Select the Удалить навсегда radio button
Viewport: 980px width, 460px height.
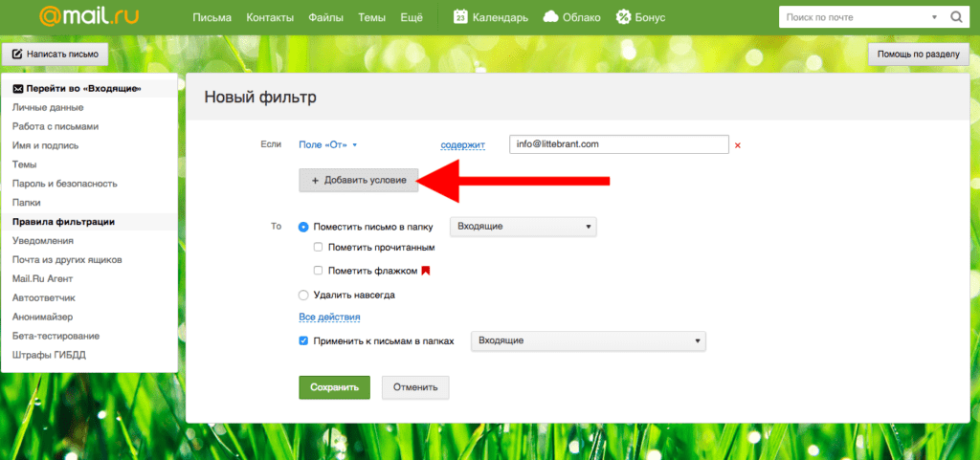304,296
